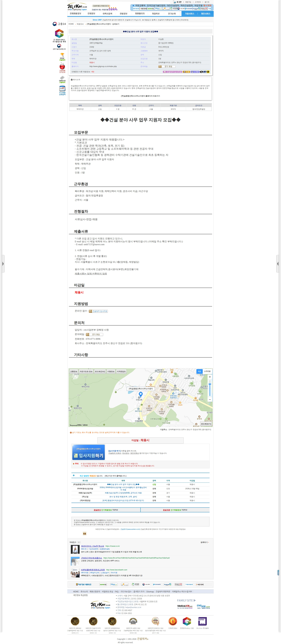Switch map to 스카이뷰 mode
The height and width of the screenshot is (644, 281).
click(x=207, y=371)
